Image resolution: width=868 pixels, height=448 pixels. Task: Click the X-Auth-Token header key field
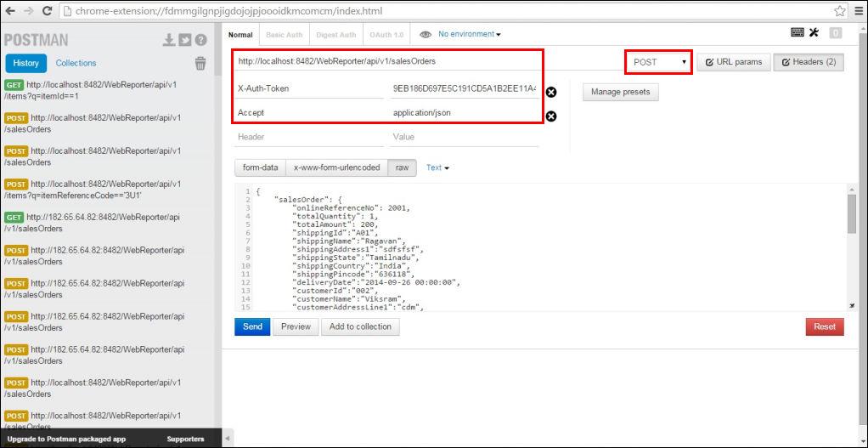[309, 88]
